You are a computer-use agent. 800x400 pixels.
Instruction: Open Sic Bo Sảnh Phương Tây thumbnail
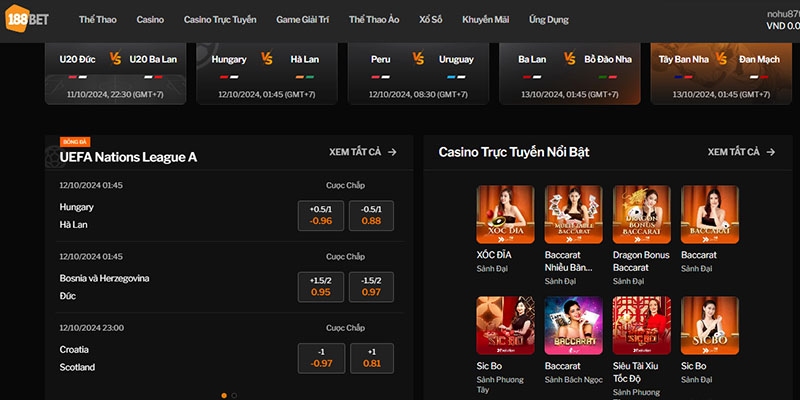click(505, 326)
